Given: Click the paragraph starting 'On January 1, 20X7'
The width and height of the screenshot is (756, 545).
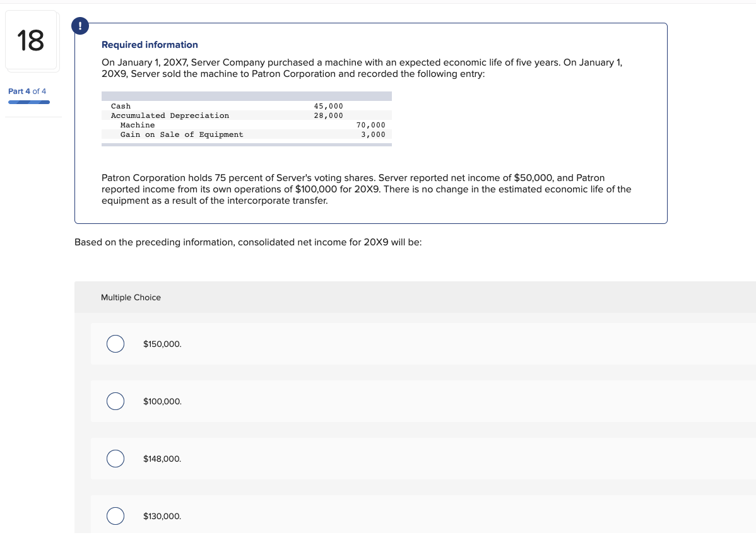Looking at the screenshot, I should 362,68.
